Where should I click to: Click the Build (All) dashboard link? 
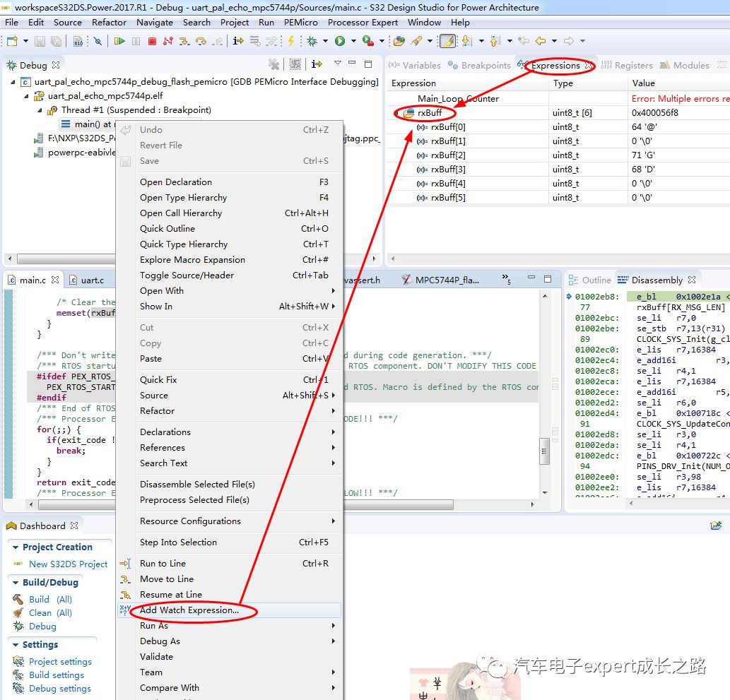point(50,600)
